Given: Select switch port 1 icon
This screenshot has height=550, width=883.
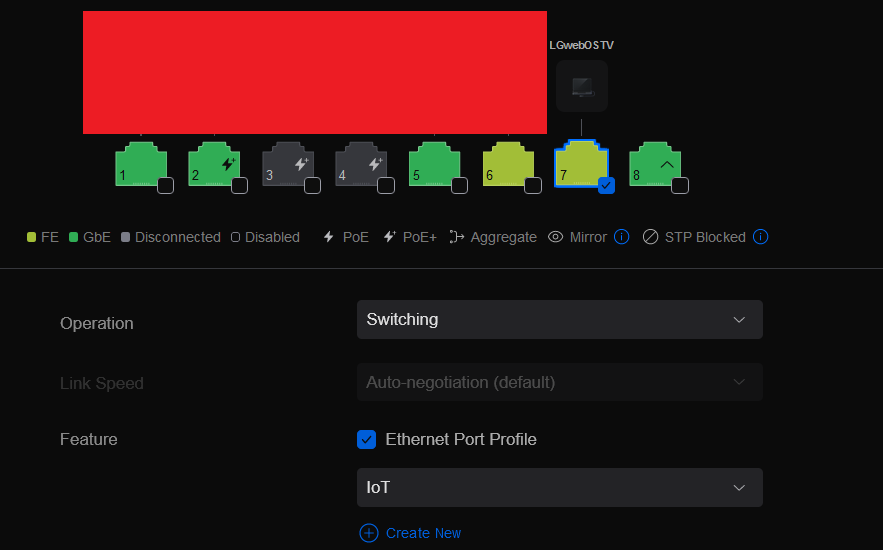Looking at the screenshot, I should tap(138, 163).
